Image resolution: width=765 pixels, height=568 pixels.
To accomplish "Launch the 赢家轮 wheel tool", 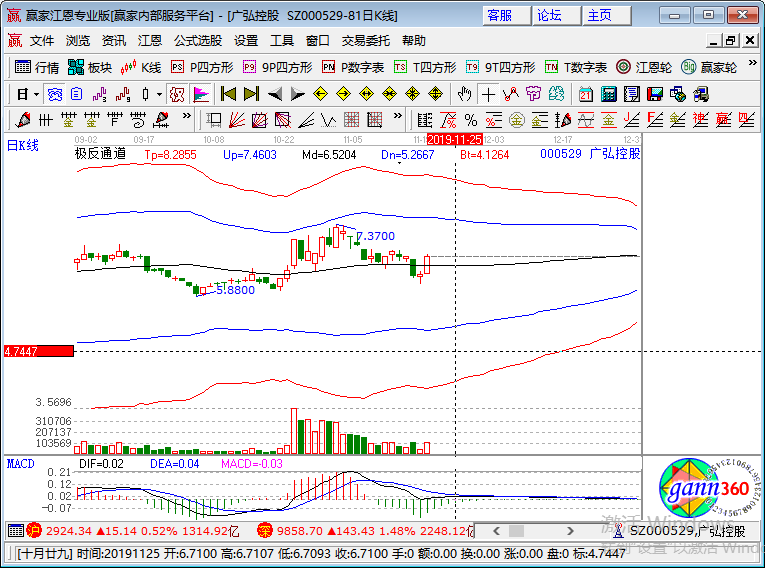I will pos(709,67).
